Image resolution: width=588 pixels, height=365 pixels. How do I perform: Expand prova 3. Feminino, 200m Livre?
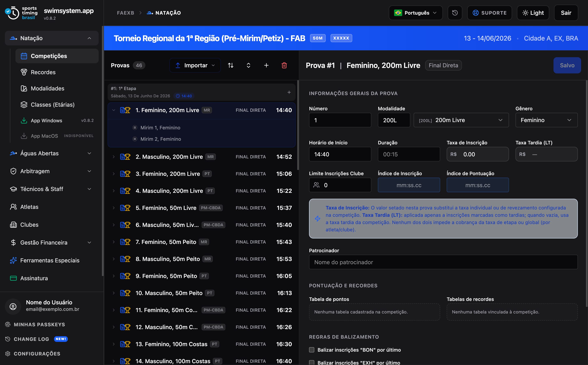pos(113,174)
